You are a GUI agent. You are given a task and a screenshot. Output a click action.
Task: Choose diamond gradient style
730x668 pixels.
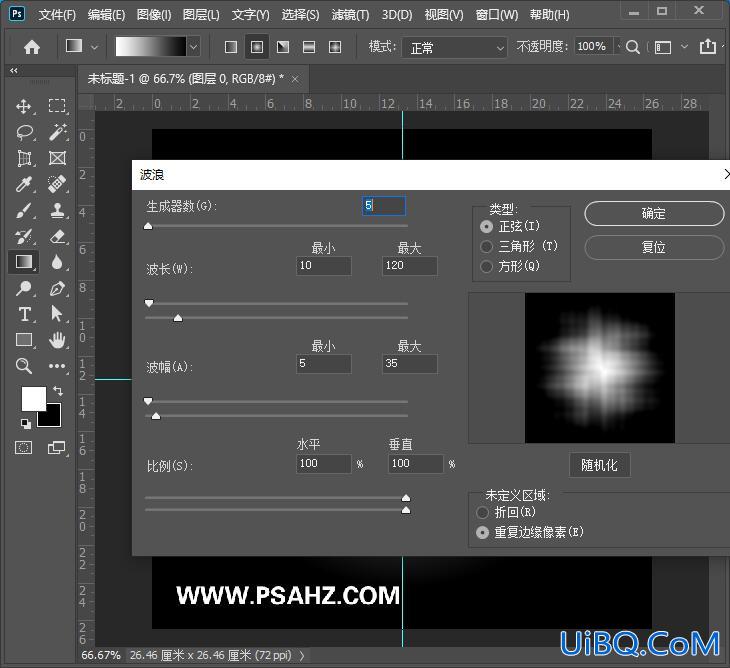click(x=335, y=47)
